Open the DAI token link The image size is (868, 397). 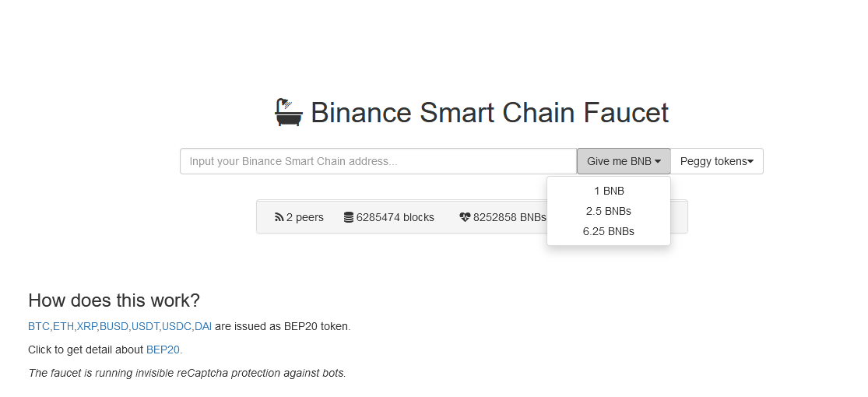pos(203,327)
